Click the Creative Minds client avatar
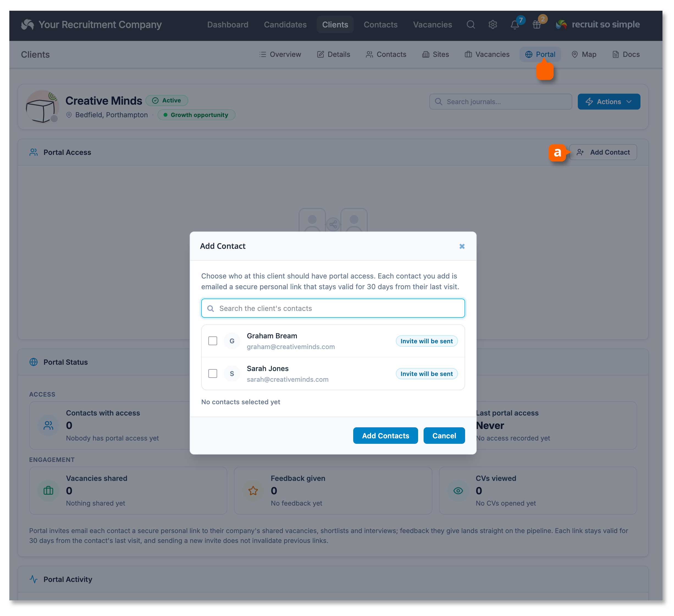The height and width of the screenshot is (616, 674). click(42, 107)
